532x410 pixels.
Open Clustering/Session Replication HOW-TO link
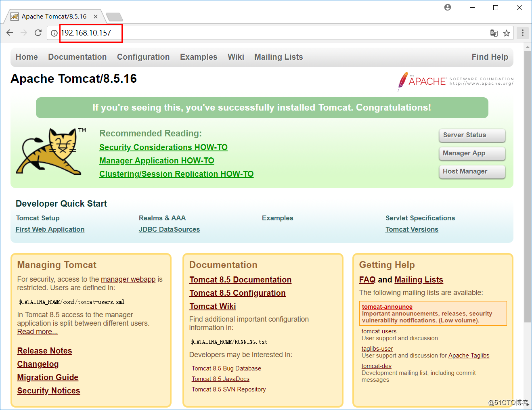coord(176,174)
